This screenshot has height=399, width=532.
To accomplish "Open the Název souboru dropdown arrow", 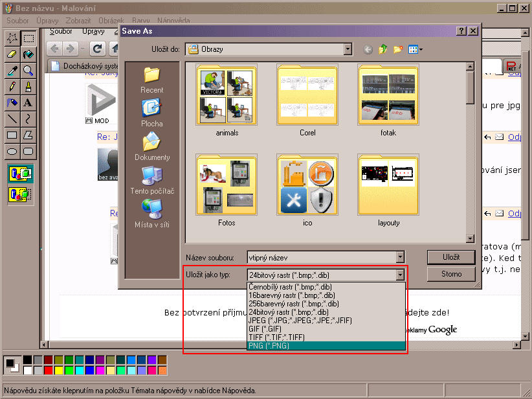I will (x=400, y=258).
